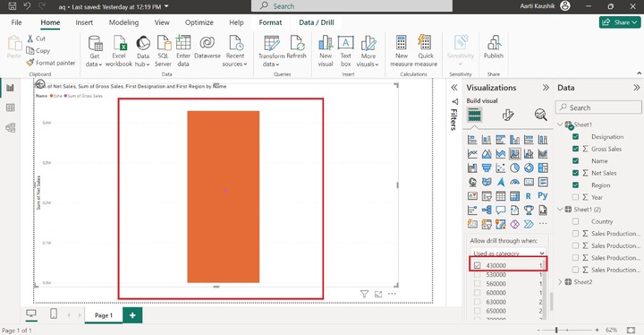
Task: Select the line chart visual icon
Action: pyautogui.click(x=473, y=154)
